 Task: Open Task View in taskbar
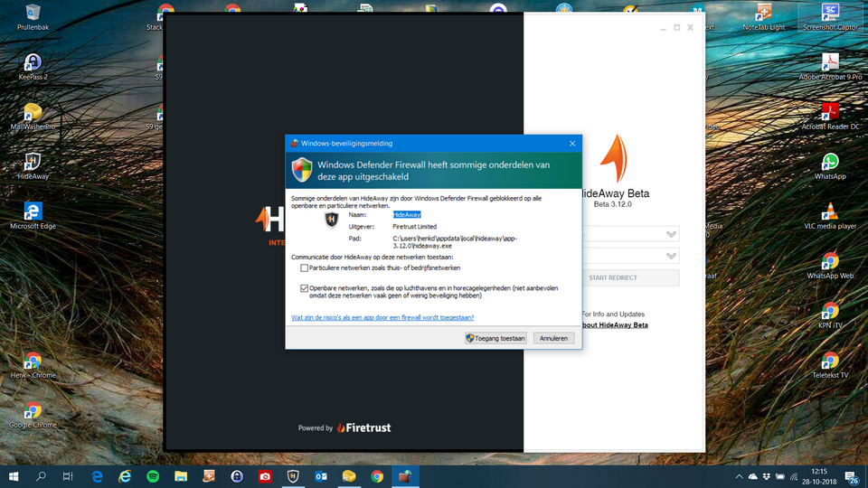[x=68, y=476]
